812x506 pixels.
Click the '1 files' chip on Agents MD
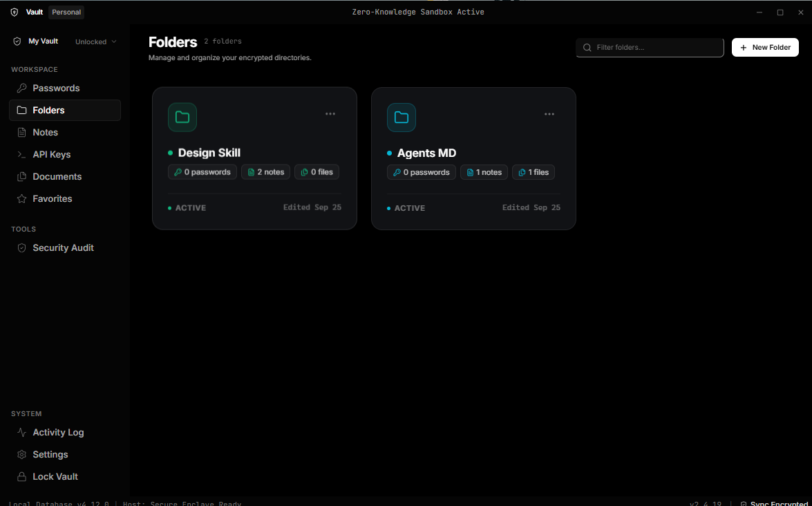click(x=534, y=172)
